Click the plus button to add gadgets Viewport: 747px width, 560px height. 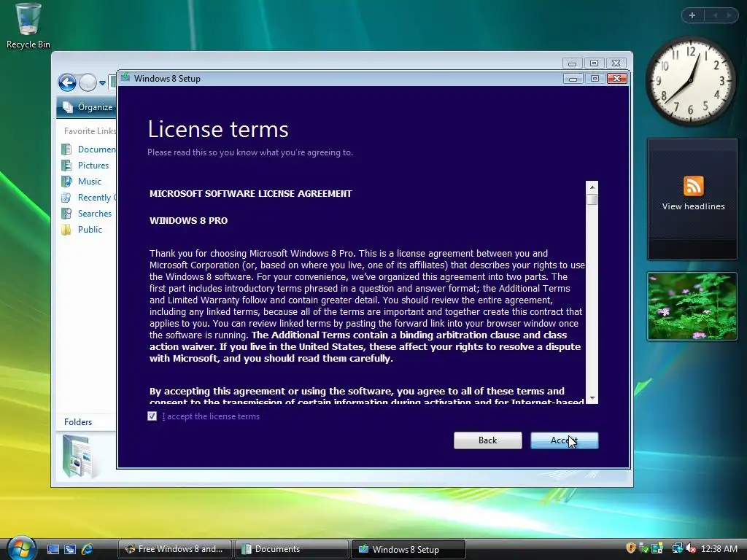(x=692, y=15)
